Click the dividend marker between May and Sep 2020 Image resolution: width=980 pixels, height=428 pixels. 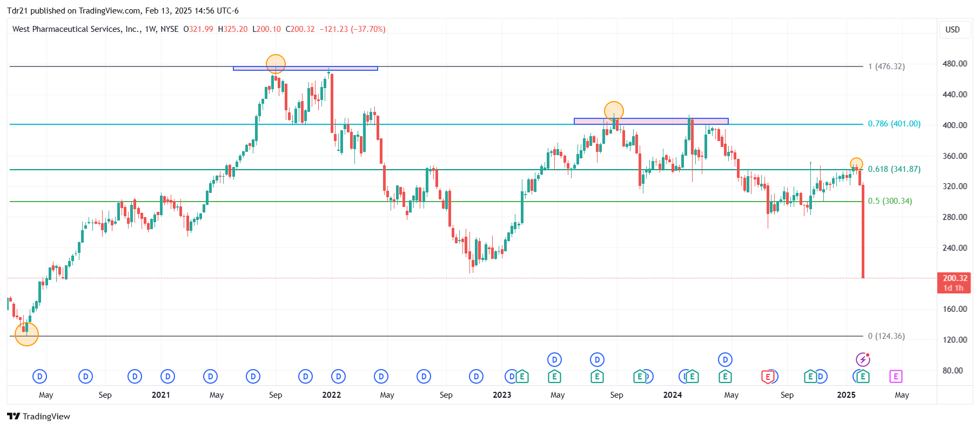85,376
